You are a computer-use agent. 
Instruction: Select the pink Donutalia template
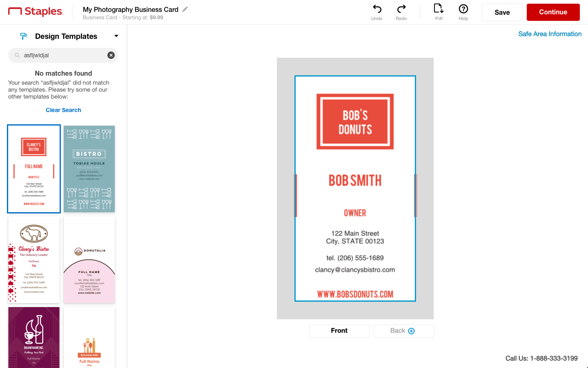(89, 260)
